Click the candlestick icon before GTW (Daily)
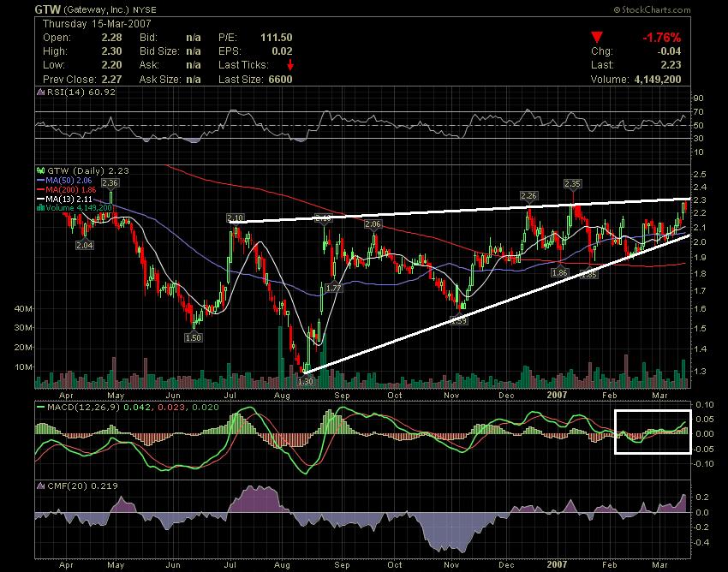 click(41, 171)
